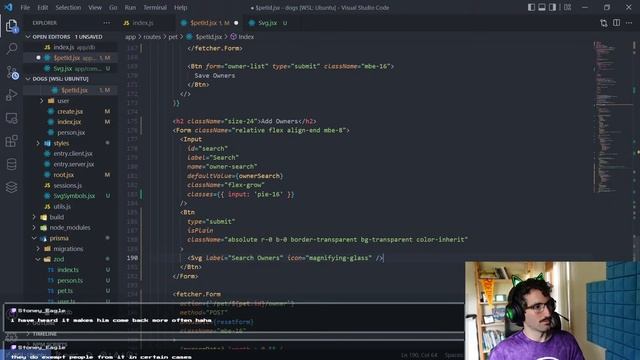The height and width of the screenshot is (360, 640).
Task: Click the pet breadcrumb segment
Action: pos(173,37)
